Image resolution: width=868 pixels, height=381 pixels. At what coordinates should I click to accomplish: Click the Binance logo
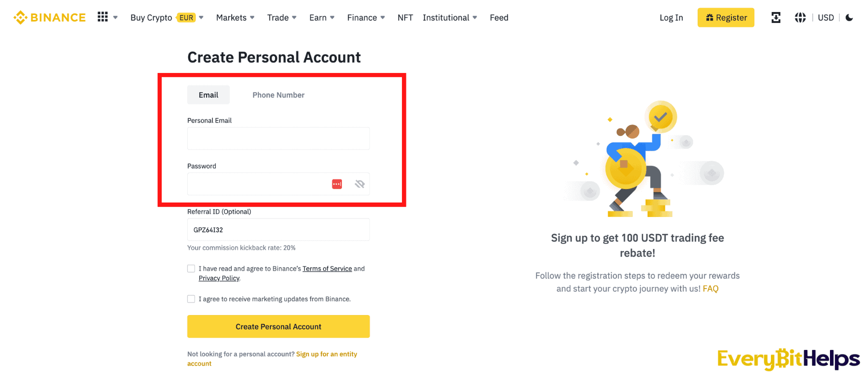coord(50,17)
